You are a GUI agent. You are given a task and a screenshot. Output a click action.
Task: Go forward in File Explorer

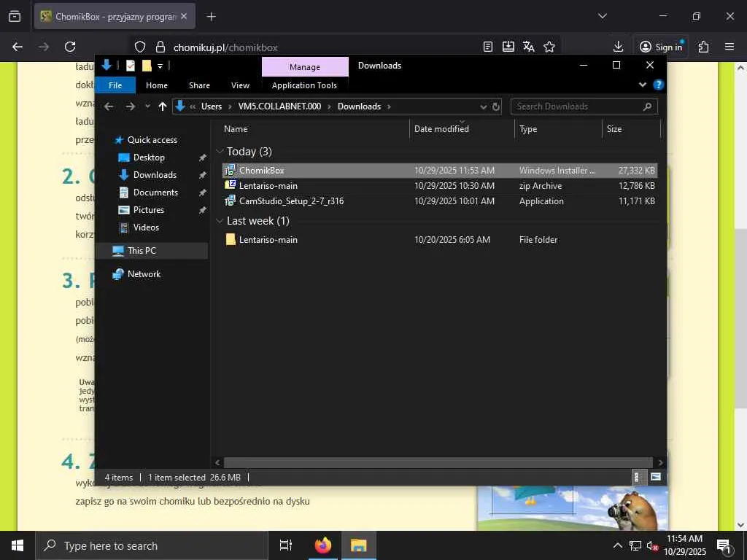pos(130,106)
